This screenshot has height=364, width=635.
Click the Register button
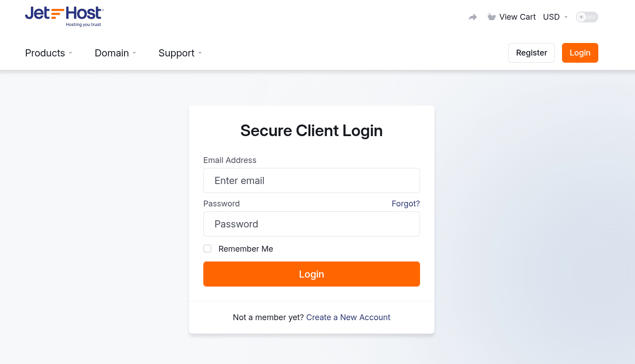click(x=531, y=53)
